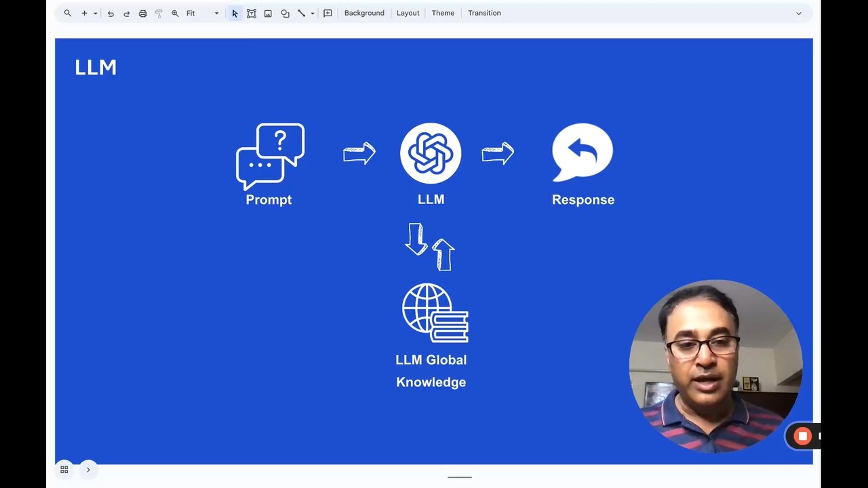Open the grid view button

coord(64,470)
